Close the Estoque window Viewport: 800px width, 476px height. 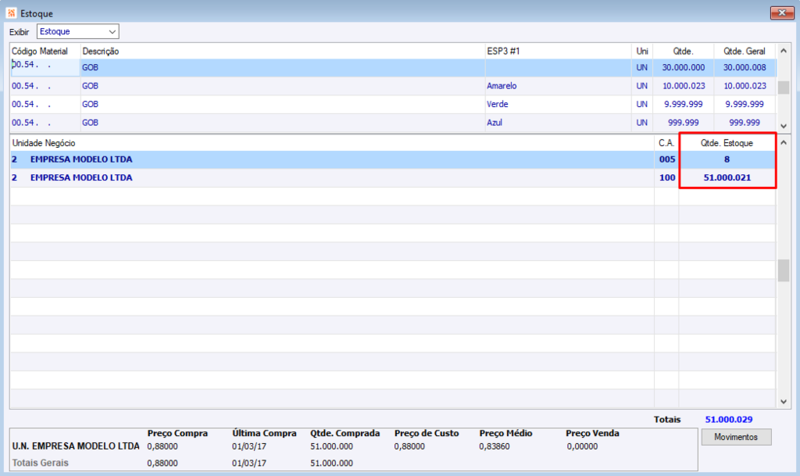click(x=782, y=12)
